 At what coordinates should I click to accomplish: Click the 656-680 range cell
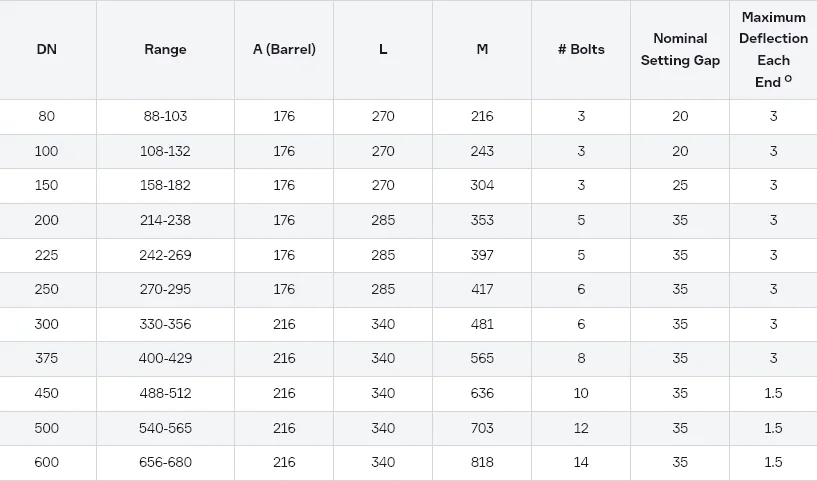point(165,463)
